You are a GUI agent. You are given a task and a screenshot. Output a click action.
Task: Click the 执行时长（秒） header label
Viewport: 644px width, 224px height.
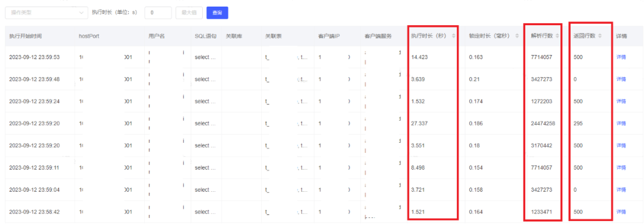429,36
